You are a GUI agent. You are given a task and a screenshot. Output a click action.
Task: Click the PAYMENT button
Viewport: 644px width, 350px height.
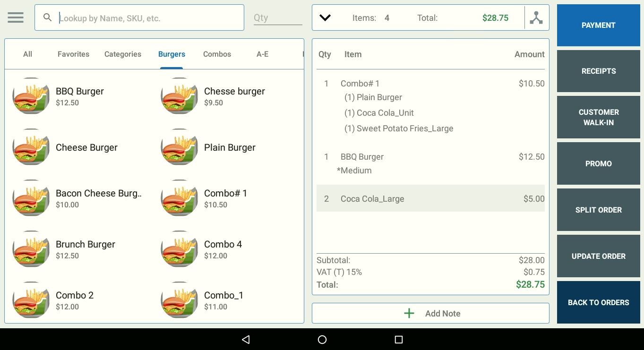pyautogui.click(x=598, y=26)
